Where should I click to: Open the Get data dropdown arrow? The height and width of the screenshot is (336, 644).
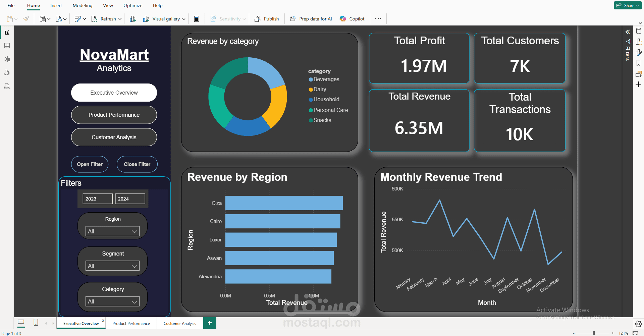click(x=49, y=19)
